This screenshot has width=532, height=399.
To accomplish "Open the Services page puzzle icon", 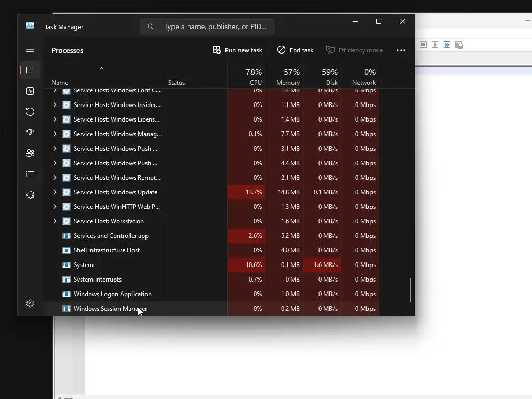I will pyautogui.click(x=30, y=195).
